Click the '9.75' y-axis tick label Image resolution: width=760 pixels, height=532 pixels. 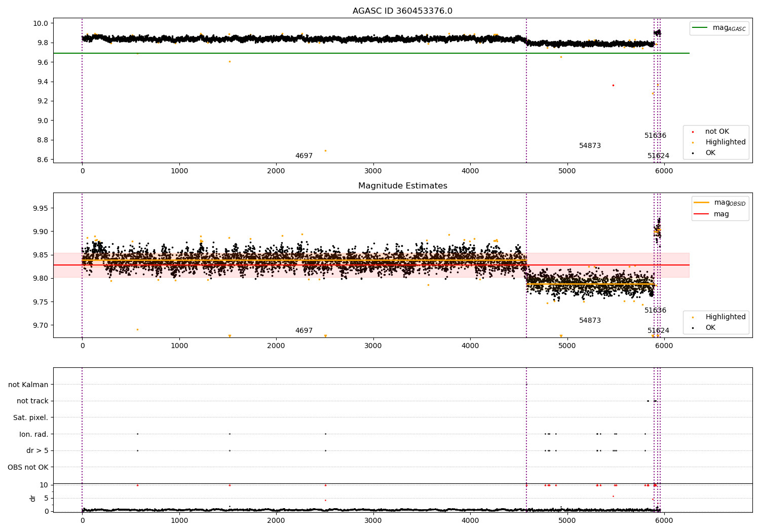[41, 302]
